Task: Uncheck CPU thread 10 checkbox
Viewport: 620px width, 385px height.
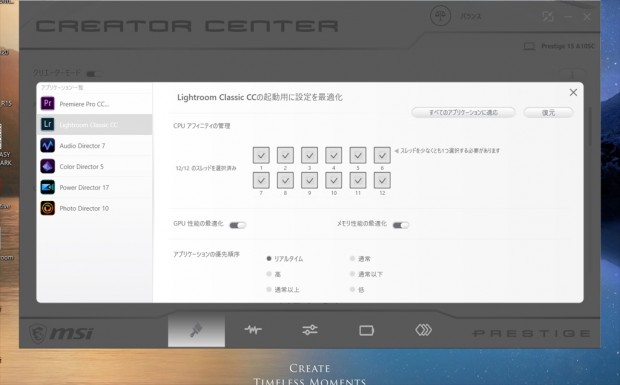Action: (334, 181)
